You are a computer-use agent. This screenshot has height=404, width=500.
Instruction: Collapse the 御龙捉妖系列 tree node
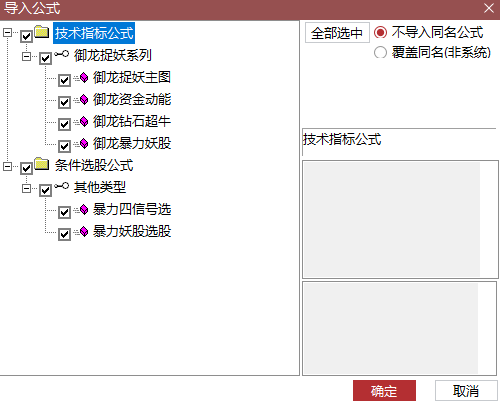[x=26, y=56]
